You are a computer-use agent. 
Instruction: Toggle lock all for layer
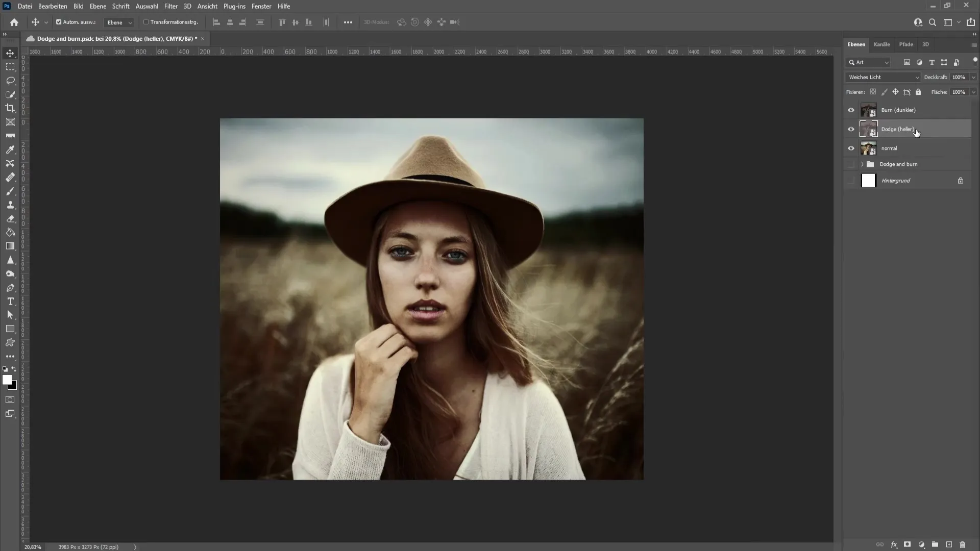tap(918, 92)
